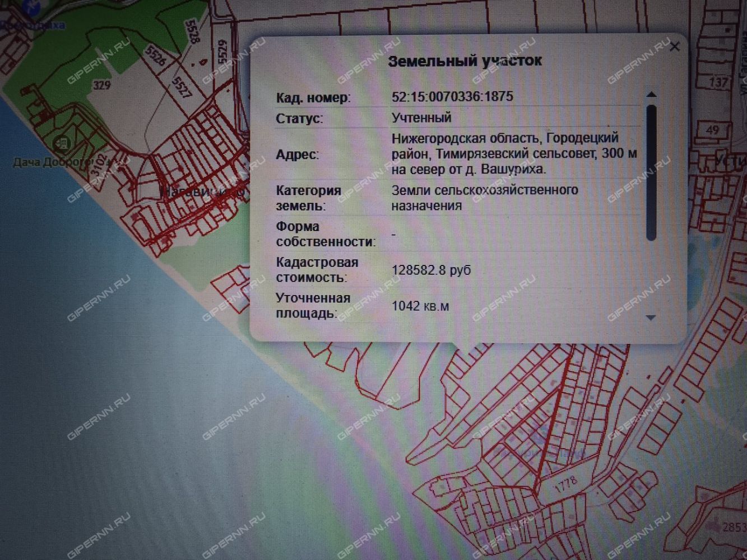The width and height of the screenshot is (747, 560).
Task: Click the popup scrollbar up arrow
Action: tap(651, 95)
